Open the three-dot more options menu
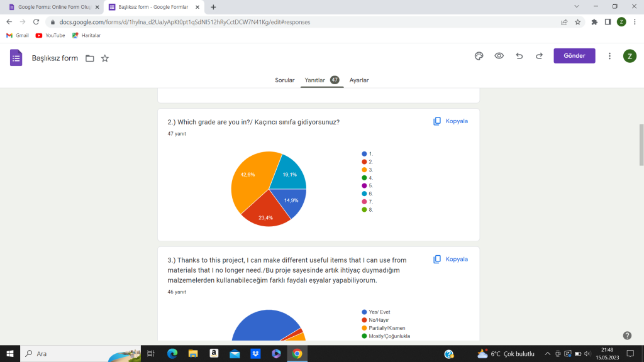Viewport: 644px width, 362px height. 609,56
